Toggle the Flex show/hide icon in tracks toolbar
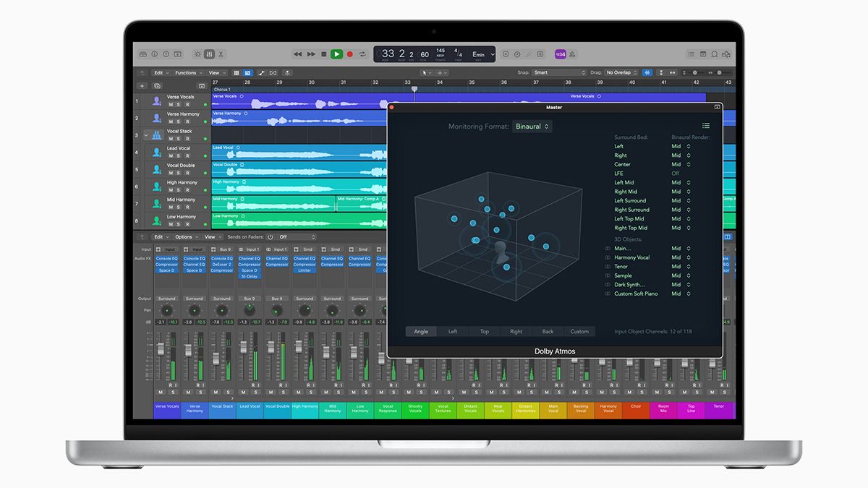 click(273, 73)
